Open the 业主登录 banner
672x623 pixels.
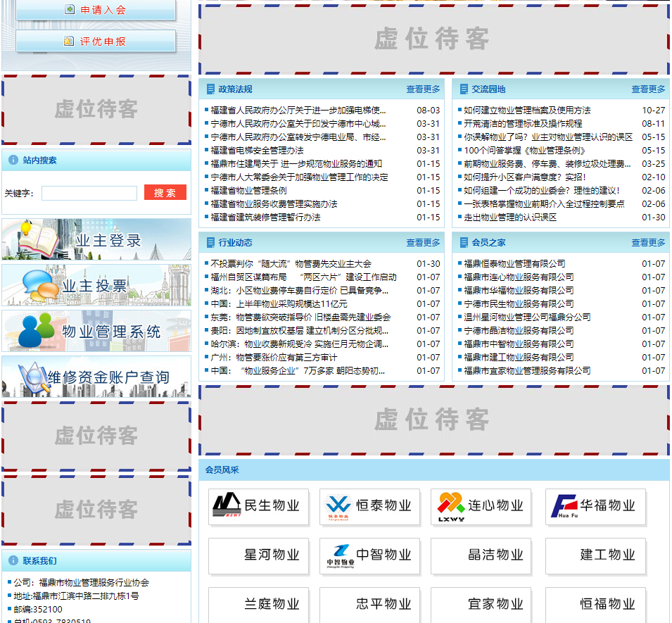tap(96, 239)
